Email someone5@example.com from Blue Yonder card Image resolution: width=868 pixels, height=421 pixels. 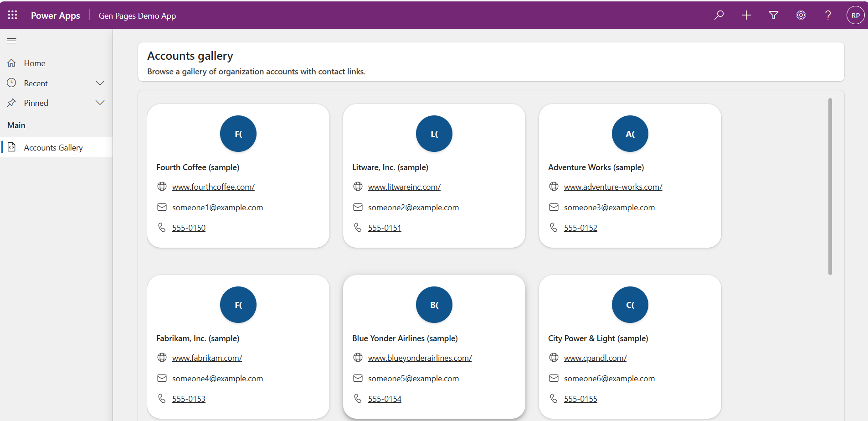point(413,378)
